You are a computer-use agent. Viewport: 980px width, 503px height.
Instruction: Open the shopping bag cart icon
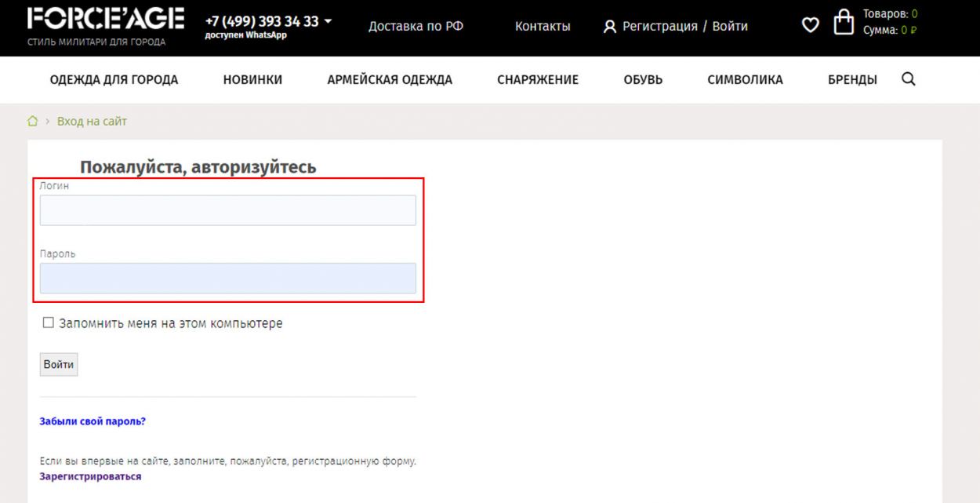coord(843,23)
